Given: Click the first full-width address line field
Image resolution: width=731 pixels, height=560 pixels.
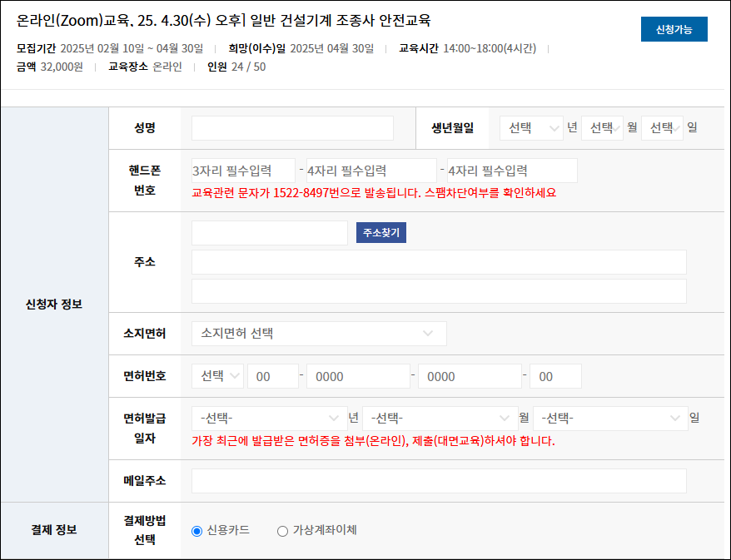Looking at the screenshot, I should pos(439,262).
